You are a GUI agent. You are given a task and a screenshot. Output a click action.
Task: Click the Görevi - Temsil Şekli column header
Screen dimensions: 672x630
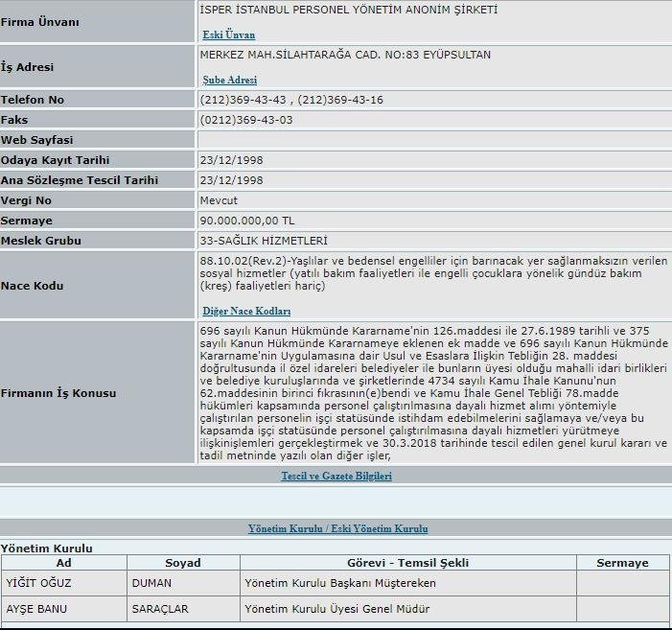coord(407,563)
